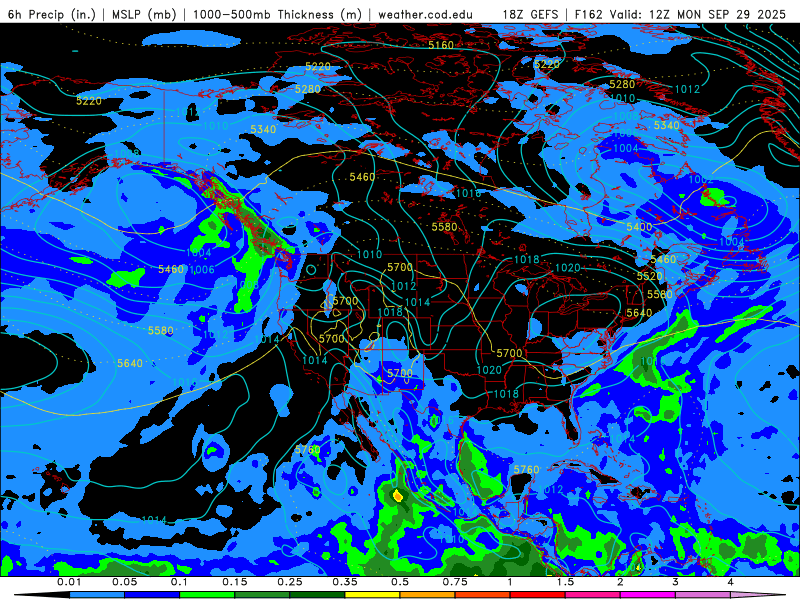Click the '1000-500mb Thickness (m)' title
The width and height of the screenshot is (800, 600).
(x=277, y=14)
